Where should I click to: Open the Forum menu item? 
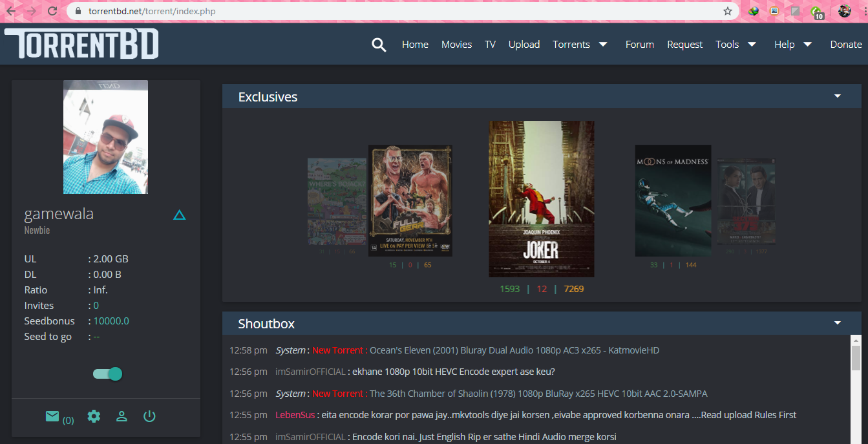click(639, 45)
